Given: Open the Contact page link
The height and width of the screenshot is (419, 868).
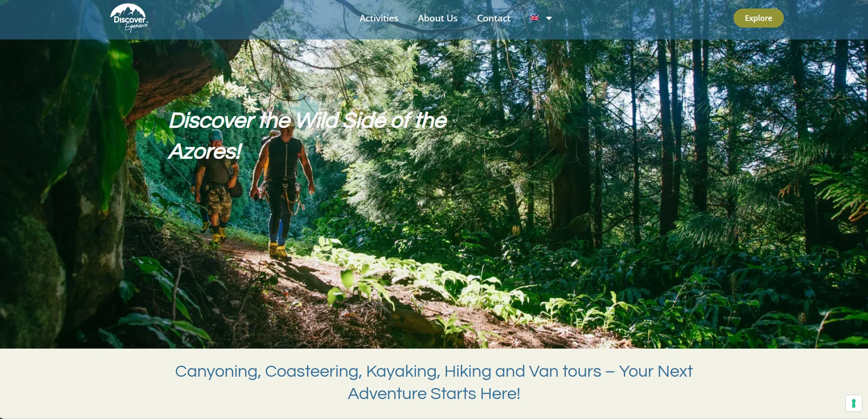Looking at the screenshot, I should 494,18.
